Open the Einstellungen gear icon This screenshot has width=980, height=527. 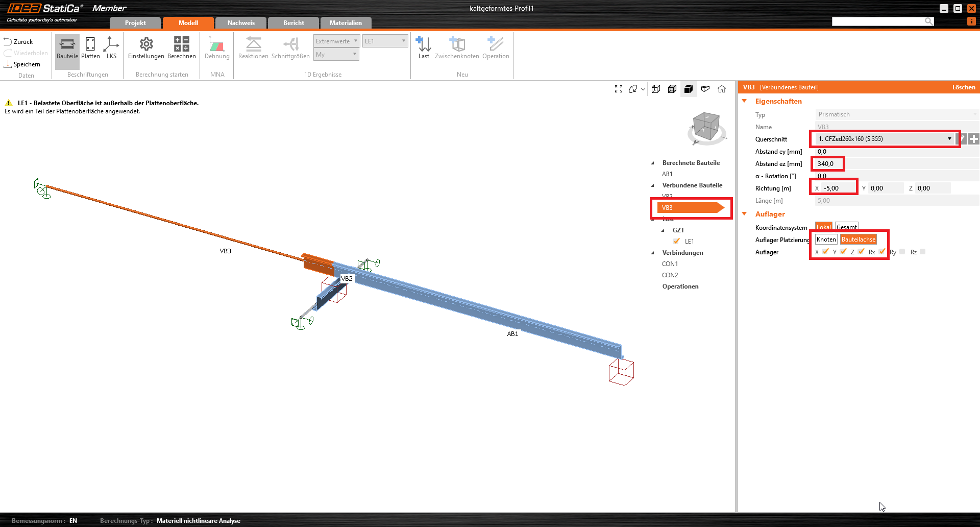coord(146,48)
